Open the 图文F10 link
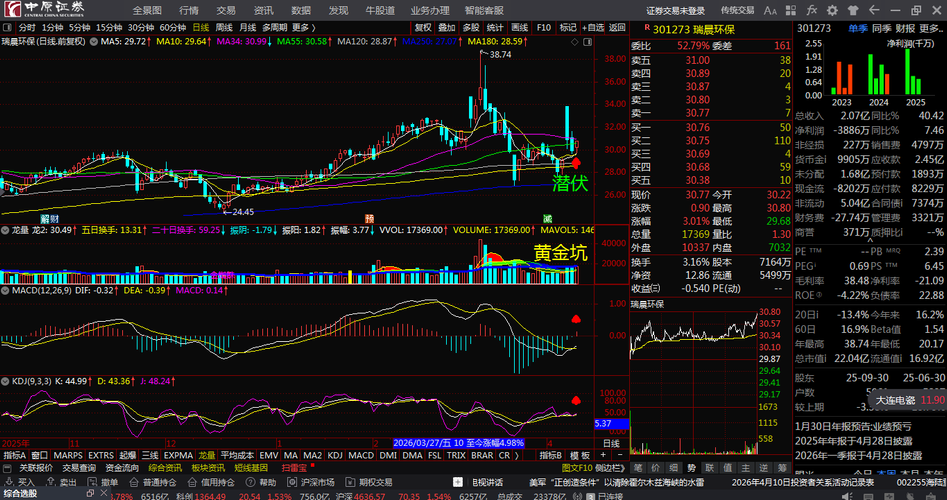The image size is (947, 500). pos(577,468)
